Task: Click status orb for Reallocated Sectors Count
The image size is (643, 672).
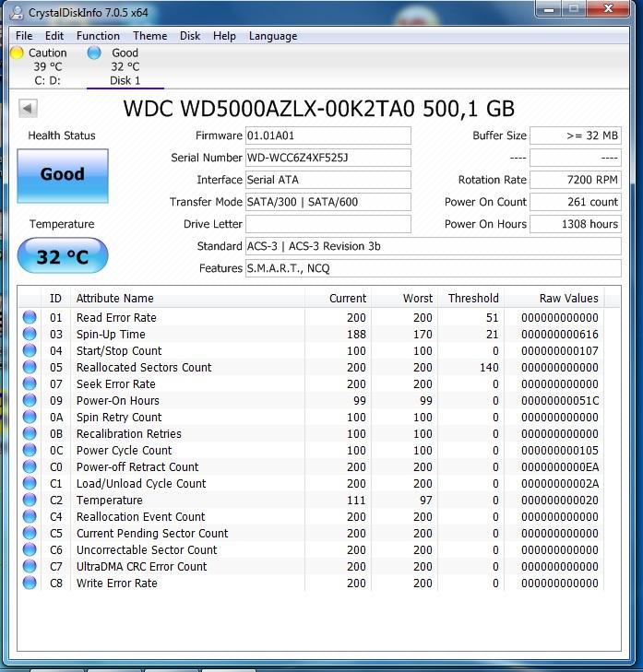Action: coord(30,367)
